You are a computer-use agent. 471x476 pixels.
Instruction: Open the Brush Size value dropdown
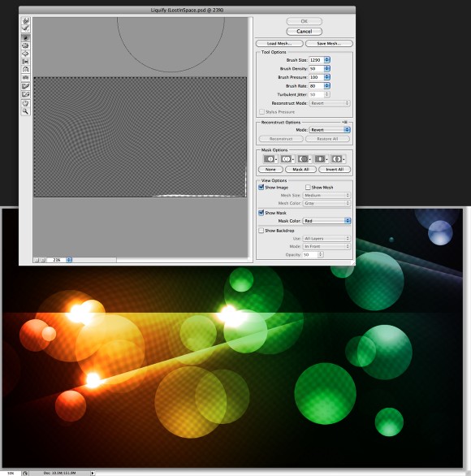[x=326, y=60]
